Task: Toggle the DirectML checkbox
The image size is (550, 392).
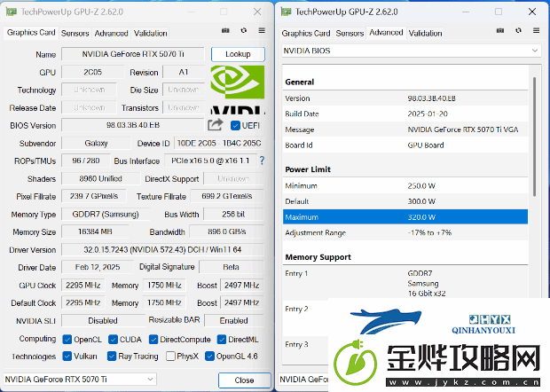Action: coord(222,340)
